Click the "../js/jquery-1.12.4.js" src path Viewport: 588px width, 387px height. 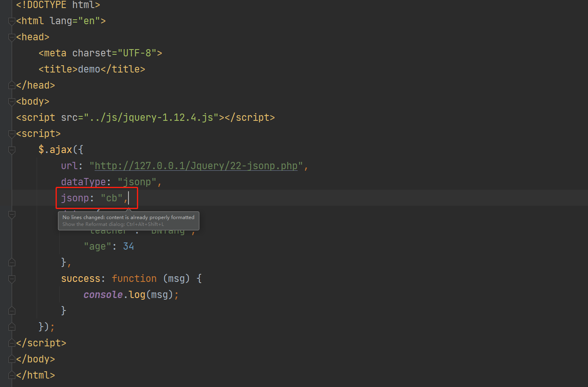point(151,118)
